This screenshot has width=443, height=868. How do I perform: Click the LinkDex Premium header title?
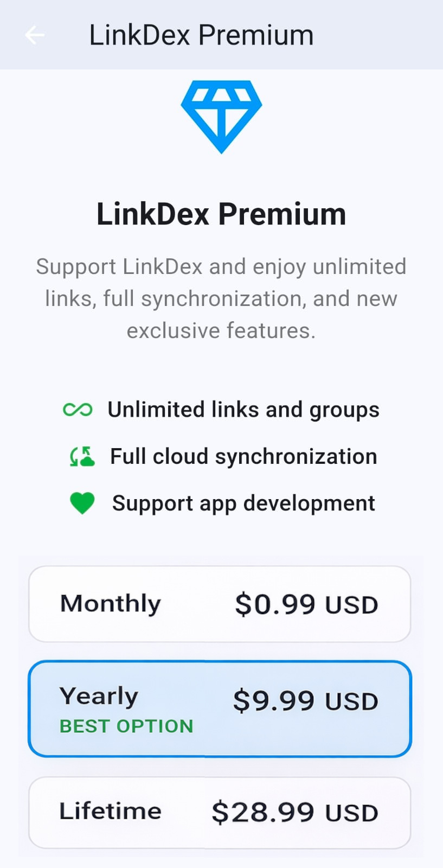pyautogui.click(x=201, y=35)
